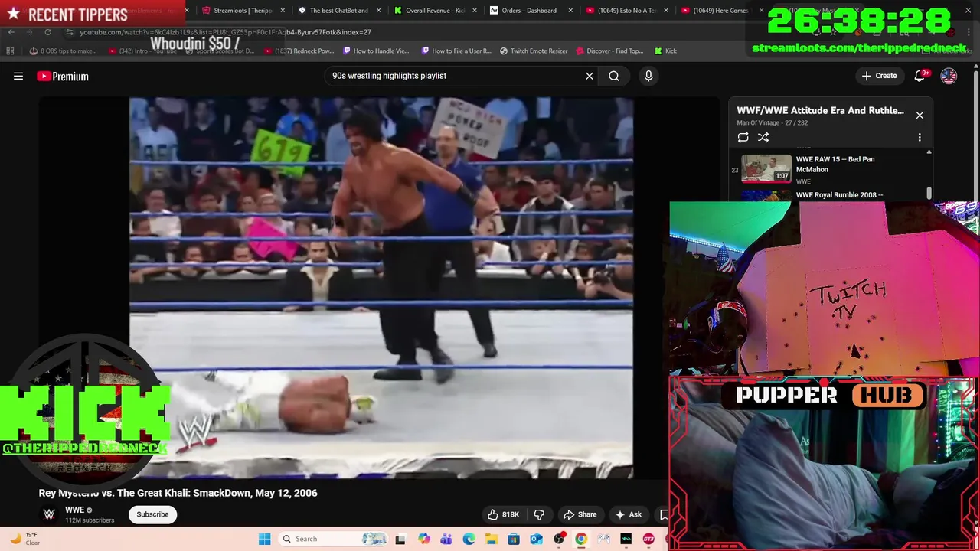The image size is (980, 551).
Task: Close the Streamloots tab
Action: tap(283, 11)
